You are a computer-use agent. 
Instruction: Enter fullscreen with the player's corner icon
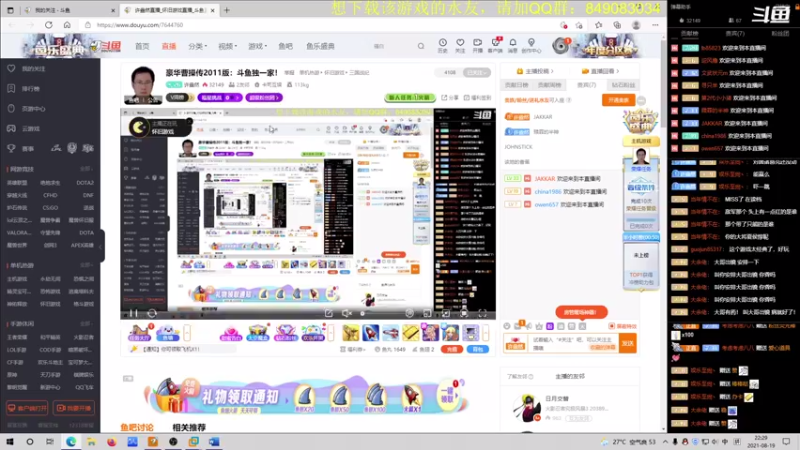click(482, 313)
